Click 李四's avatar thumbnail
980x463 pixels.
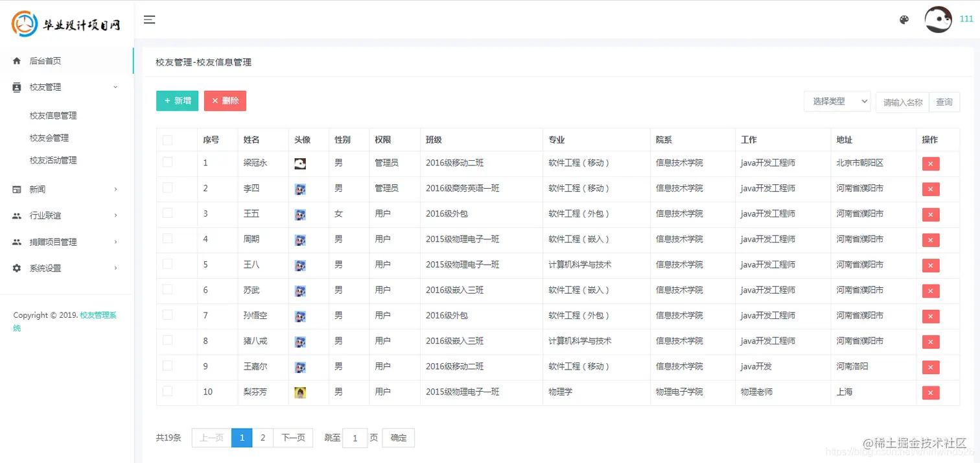click(x=300, y=189)
